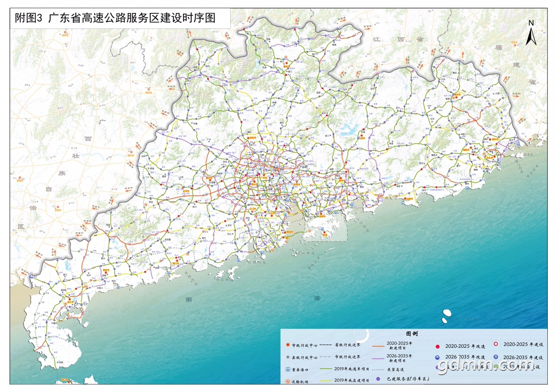Click the port anchor icon at 香港
555x392 pixels.
coord(322,229)
